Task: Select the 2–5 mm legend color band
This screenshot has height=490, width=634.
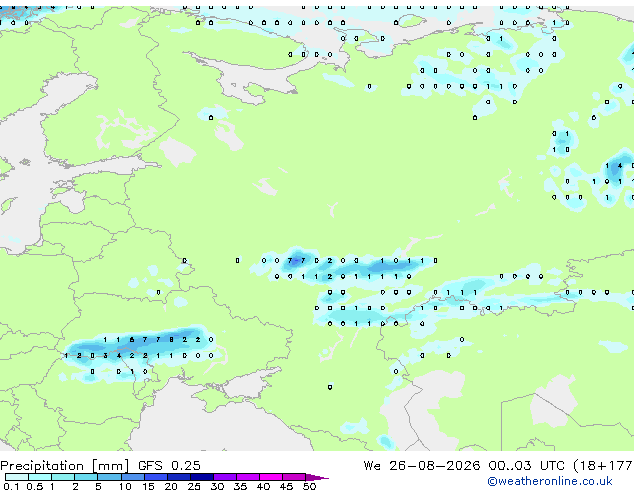Action: click(86, 477)
